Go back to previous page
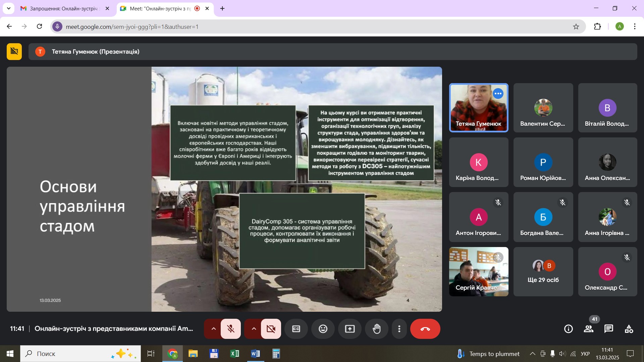This screenshot has width=644, height=362. 9,26
